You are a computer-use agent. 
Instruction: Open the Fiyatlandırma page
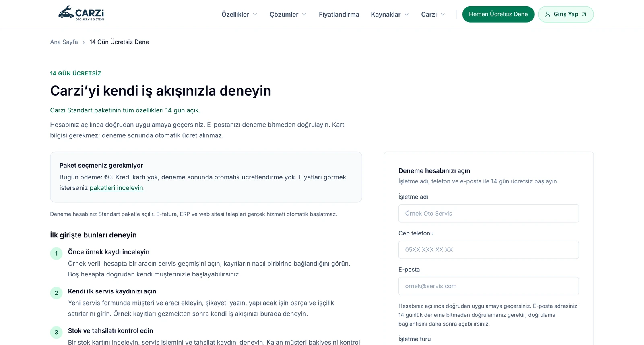339,15
